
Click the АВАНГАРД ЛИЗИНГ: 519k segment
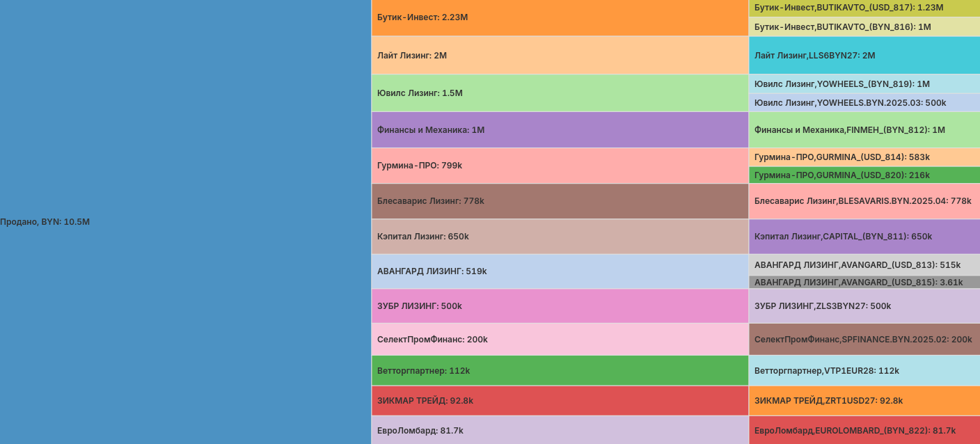click(560, 271)
